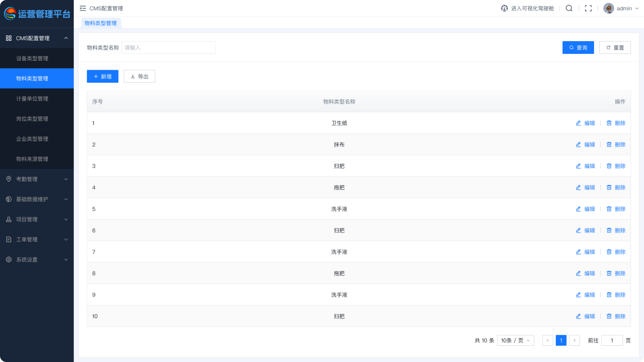Select 物料类型管理 in the sidebar
The height and width of the screenshot is (362, 644).
coord(37,78)
